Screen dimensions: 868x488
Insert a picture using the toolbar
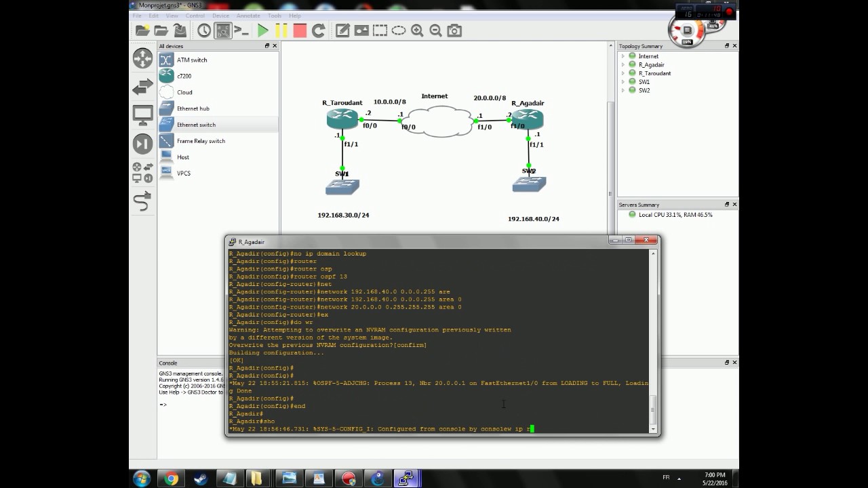361,30
